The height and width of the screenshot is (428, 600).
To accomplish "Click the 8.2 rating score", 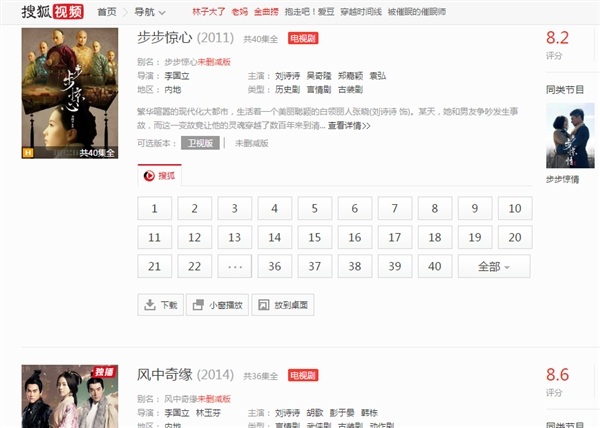I will coord(558,38).
